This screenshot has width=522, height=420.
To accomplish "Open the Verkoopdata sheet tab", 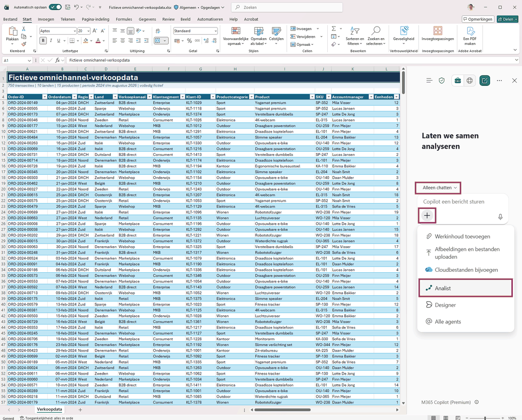I will (49, 409).
